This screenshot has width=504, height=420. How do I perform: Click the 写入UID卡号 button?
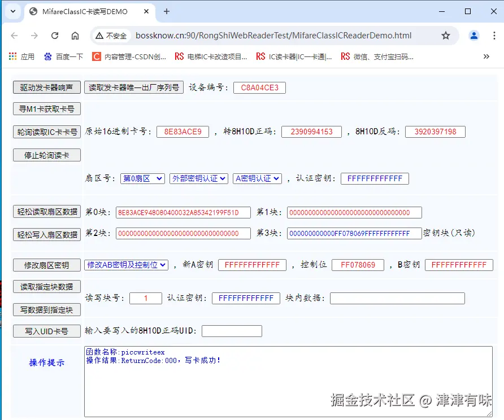coord(46,331)
